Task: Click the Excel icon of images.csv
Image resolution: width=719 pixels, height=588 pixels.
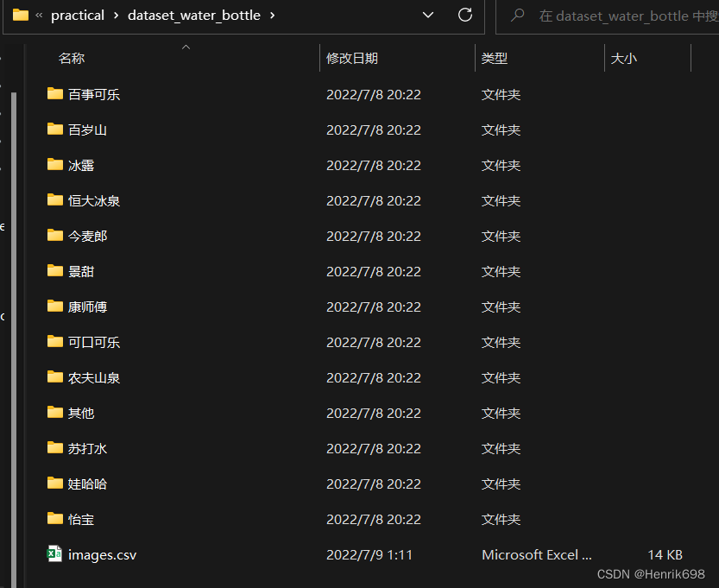Action: click(54, 553)
